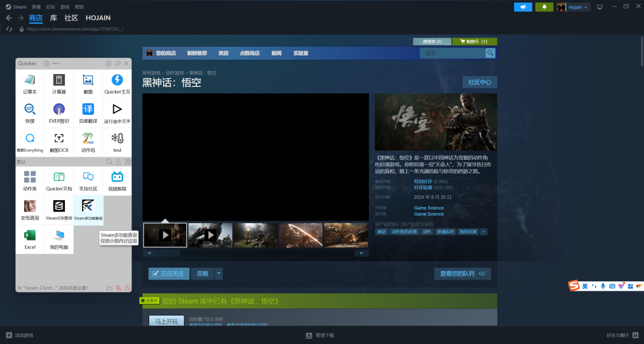Toggle the muted bell icon in Quicker's bottom bar
This screenshot has height=344, width=644.
pyautogui.click(x=119, y=288)
